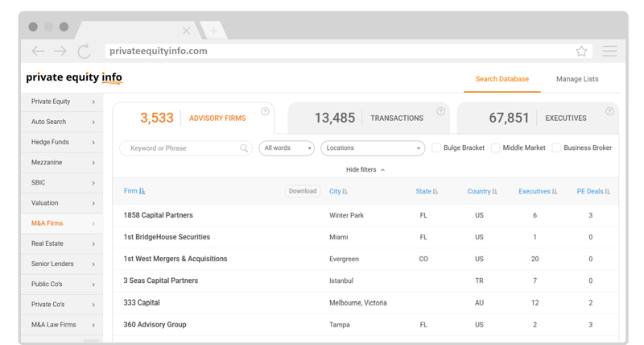Switch to Manage Lists tab
Viewport: 644px width, 345px height.
coord(577,79)
